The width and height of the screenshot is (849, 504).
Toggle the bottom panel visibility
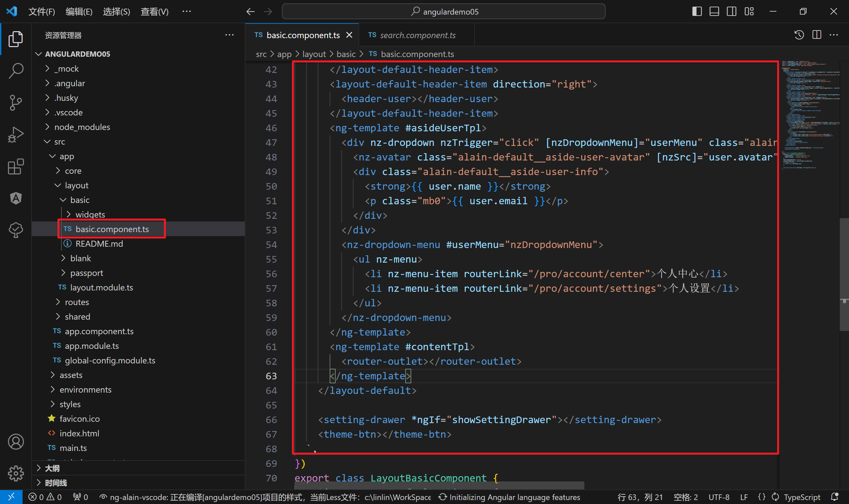click(x=714, y=12)
